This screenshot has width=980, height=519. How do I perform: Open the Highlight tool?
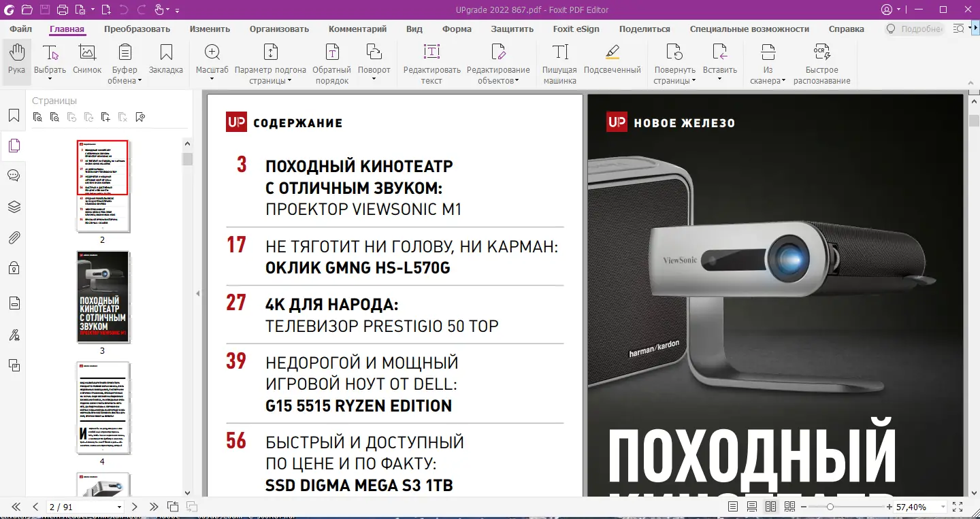click(x=612, y=61)
